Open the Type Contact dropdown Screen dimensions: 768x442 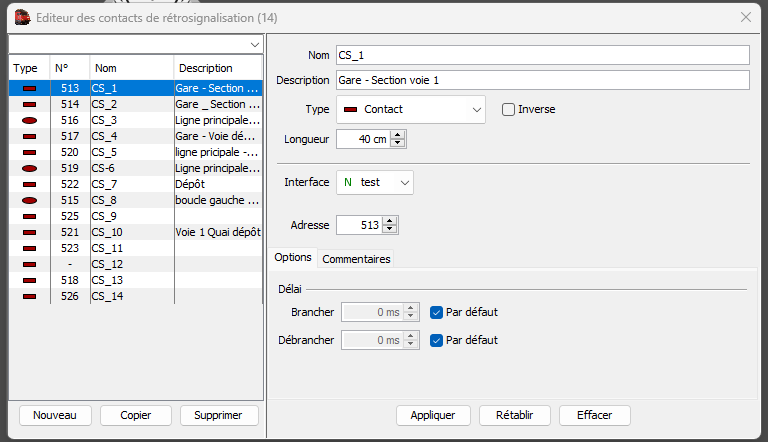click(x=410, y=109)
